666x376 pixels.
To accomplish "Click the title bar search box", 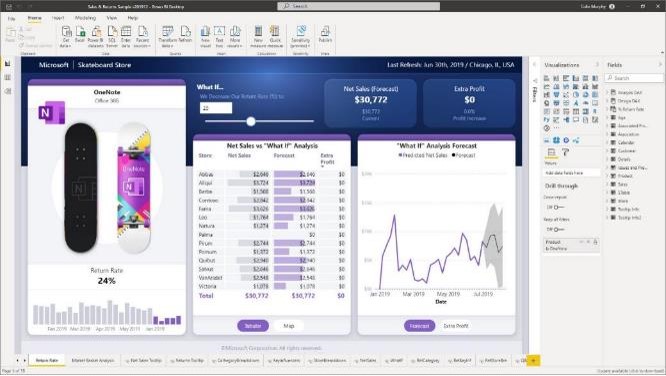I will click(359, 6).
